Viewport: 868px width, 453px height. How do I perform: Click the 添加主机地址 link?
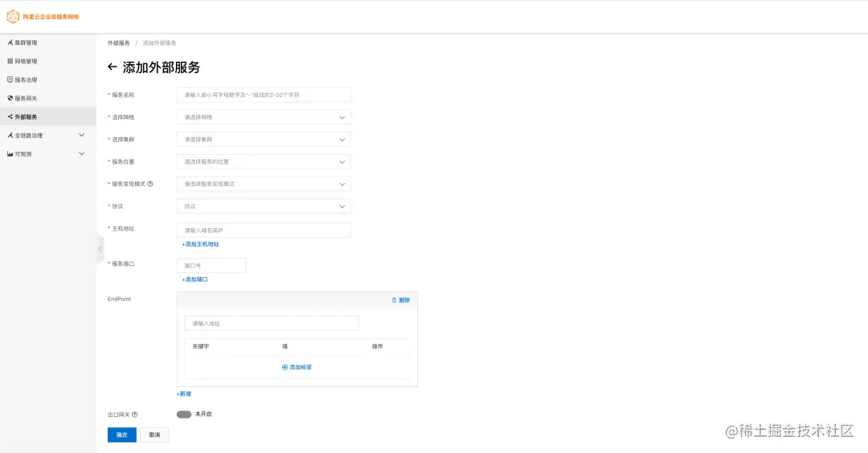[200, 244]
